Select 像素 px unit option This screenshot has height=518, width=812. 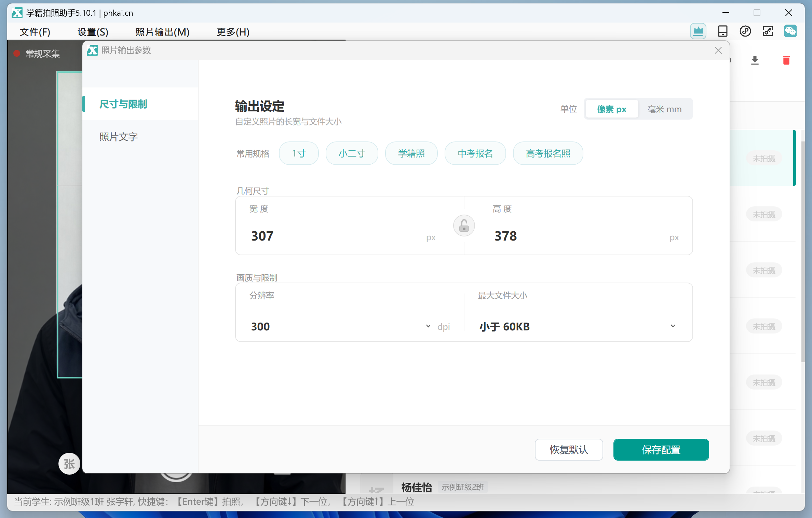point(612,109)
